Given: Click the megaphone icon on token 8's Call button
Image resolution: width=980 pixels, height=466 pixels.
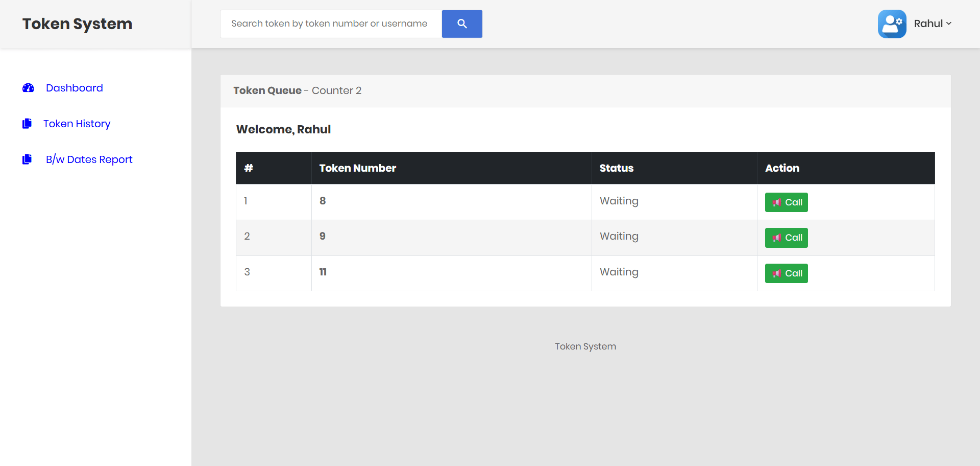Looking at the screenshot, I should 776,202.
